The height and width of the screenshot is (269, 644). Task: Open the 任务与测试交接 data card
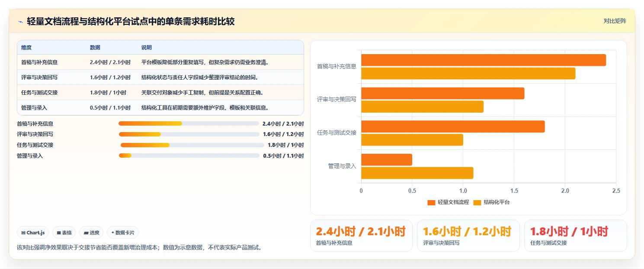576,236
